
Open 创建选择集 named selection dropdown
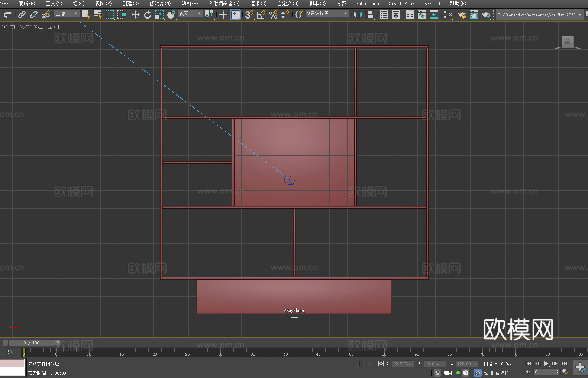point(327,13)
